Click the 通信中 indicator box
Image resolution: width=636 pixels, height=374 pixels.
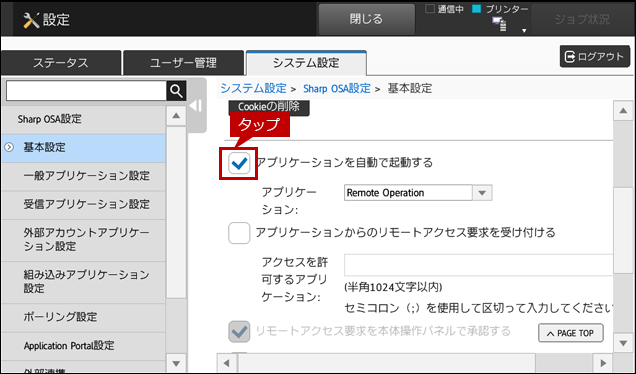430,9
